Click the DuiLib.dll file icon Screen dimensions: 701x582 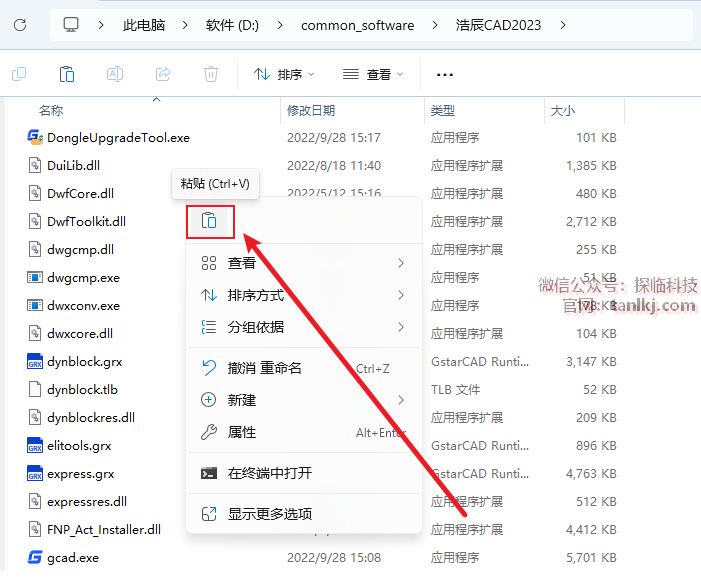coord(35,165)
